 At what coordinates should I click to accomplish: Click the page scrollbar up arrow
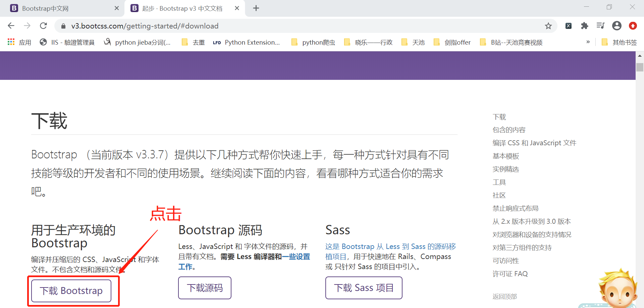point(640,56)
